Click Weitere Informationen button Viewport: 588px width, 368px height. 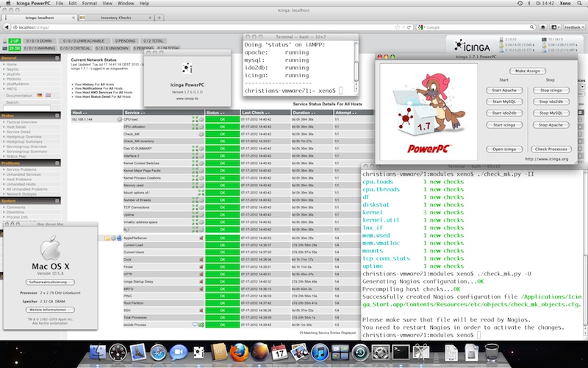(50, 310)
